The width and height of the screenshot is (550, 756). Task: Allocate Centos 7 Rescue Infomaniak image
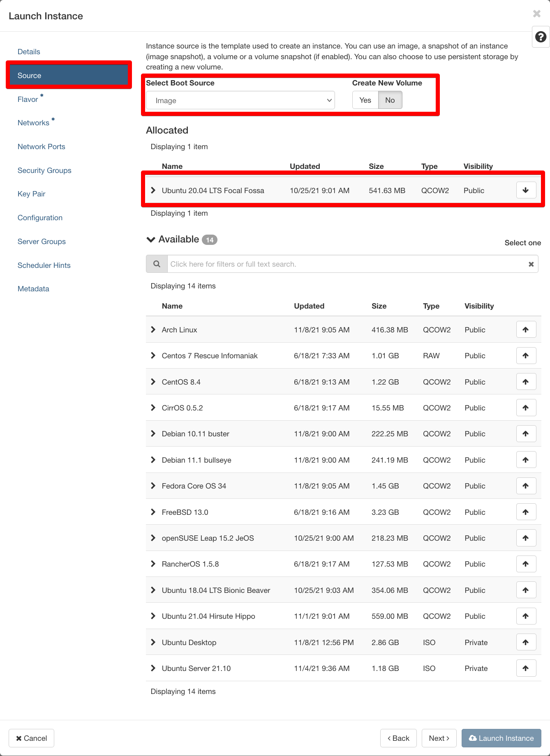click(526, 355)
